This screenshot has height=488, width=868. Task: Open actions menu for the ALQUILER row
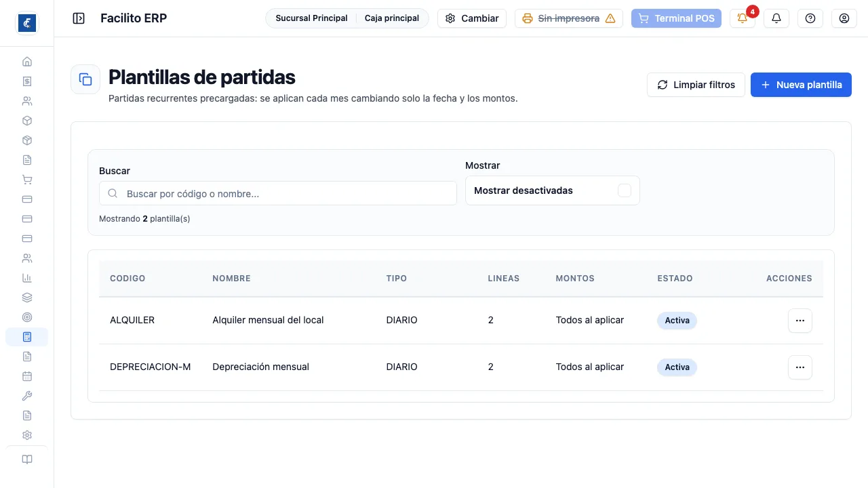click(800, 321)
